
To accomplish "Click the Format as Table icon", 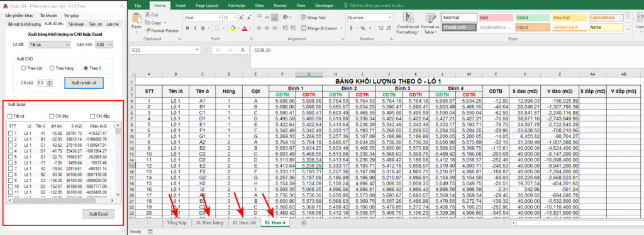I will (430, 18).
